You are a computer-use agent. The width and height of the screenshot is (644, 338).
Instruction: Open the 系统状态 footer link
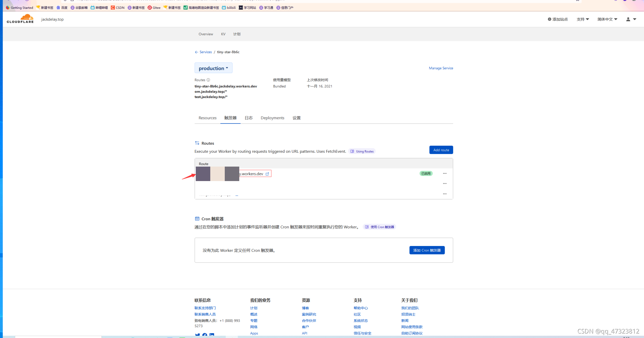click(x=361, y=321)
